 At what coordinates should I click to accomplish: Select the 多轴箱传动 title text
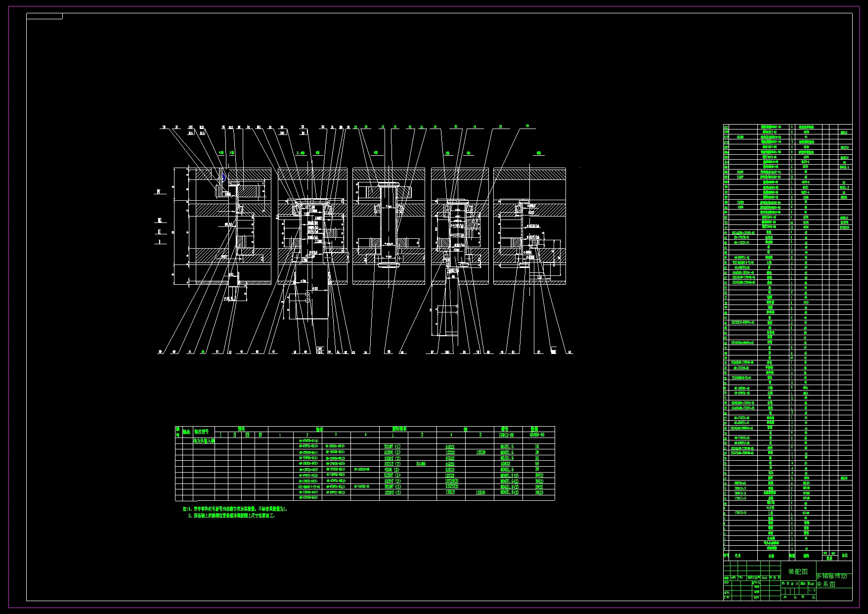(x=831, y=576)
